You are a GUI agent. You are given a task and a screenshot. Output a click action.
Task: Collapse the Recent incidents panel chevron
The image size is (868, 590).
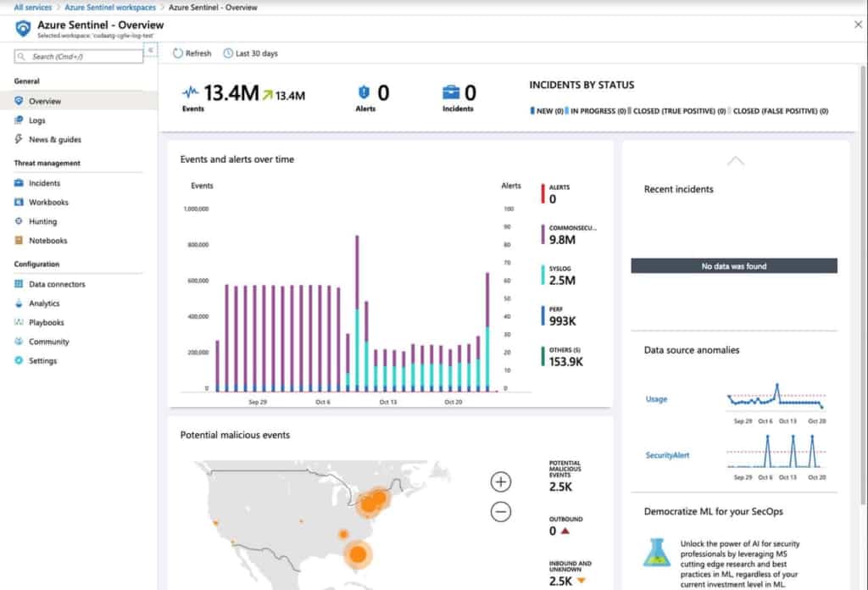click(x=735, y=161)
